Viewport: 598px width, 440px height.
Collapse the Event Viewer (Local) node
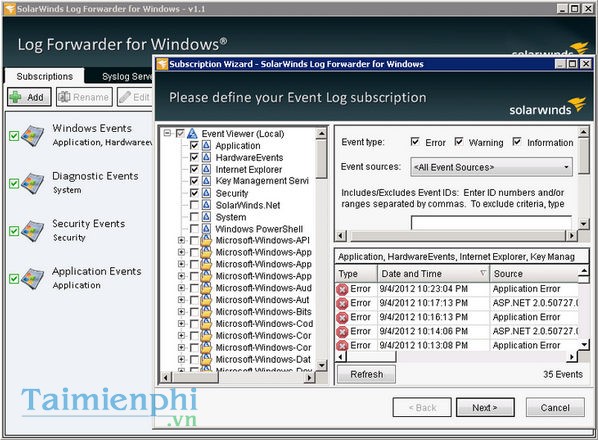167,133
